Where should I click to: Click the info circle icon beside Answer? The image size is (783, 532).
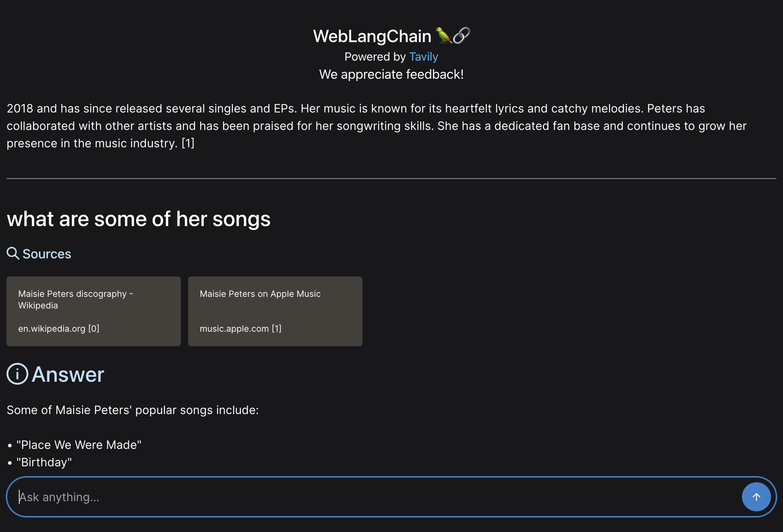(x=17, y=374)
